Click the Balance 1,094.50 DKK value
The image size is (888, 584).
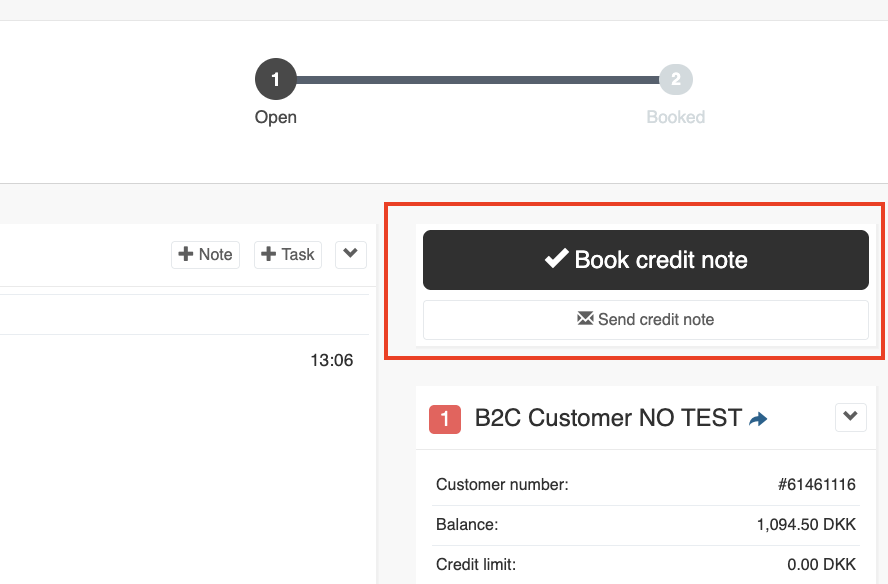pos(806,525)
